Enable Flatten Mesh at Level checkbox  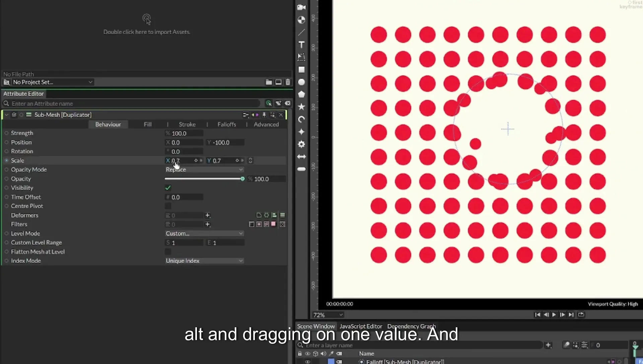pyautogui.click(x=168, y=252)
